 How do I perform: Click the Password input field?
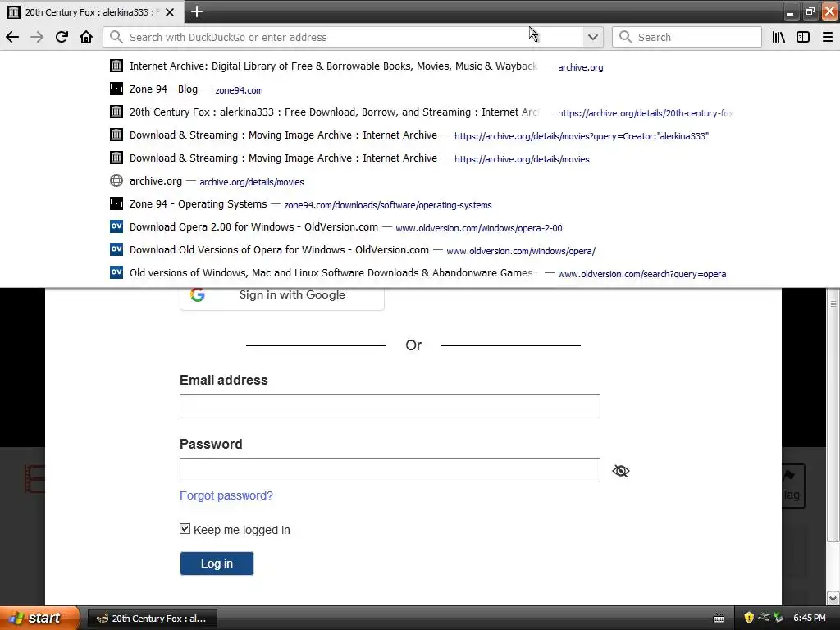click(x=390, y=470)
